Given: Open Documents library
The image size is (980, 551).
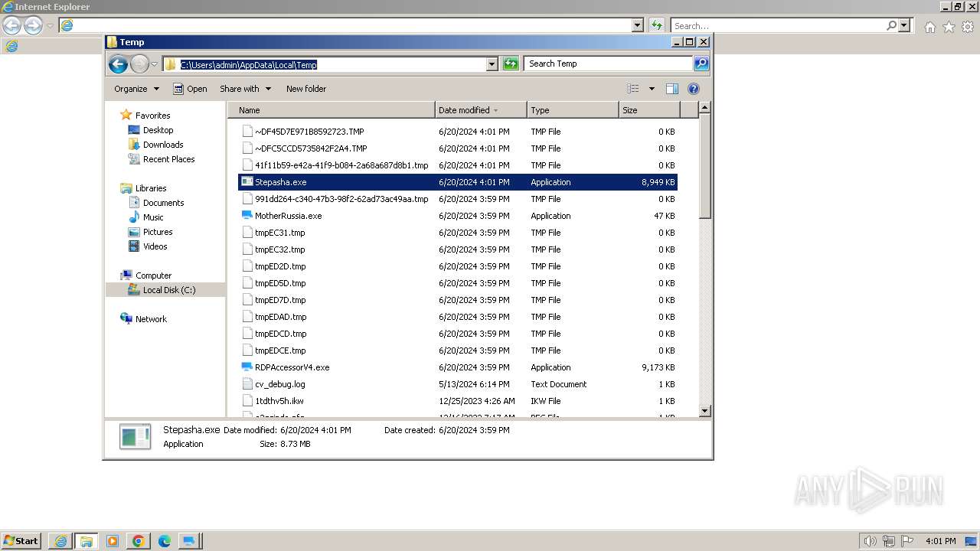Looking at the screenshot, I should coord(163,203).
